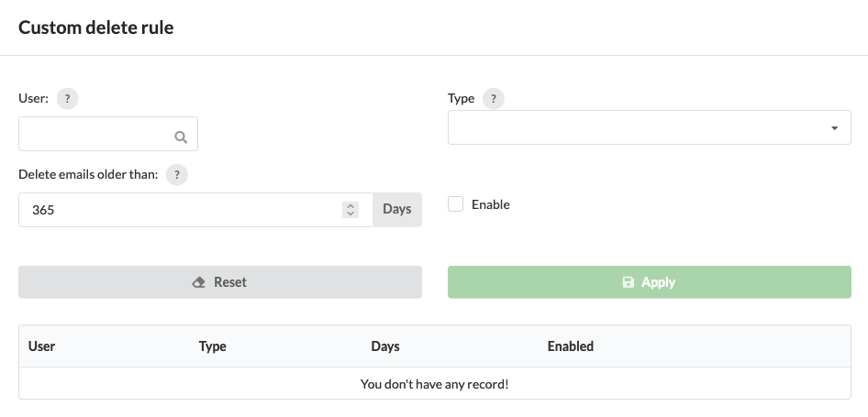Image resolution: width=868 pixels, height=417 pixels.
Task: Click the Reset button
Action: click(x=220, y=282)
